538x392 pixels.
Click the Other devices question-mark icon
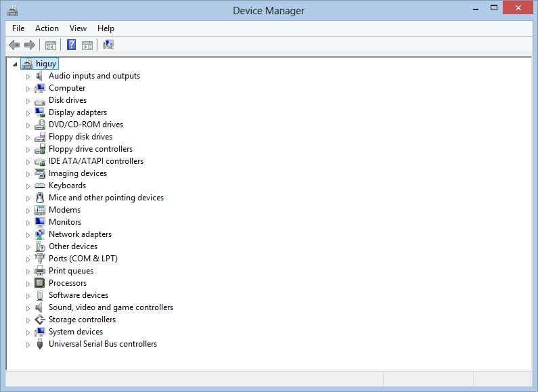click(40, 246)
